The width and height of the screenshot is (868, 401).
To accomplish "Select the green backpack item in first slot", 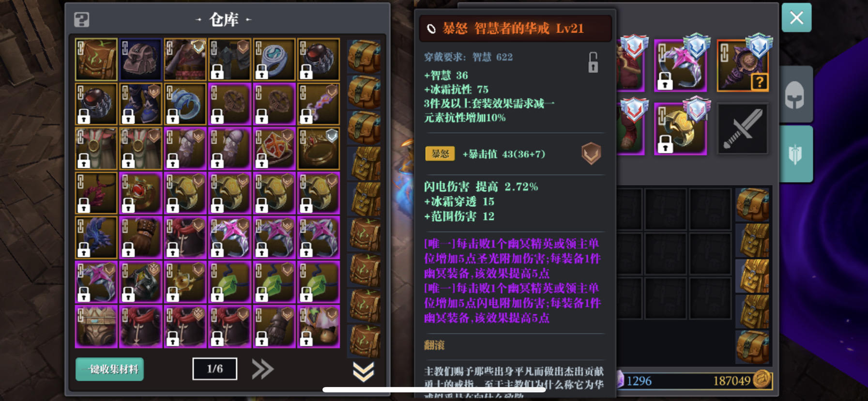I will (96, 60).
